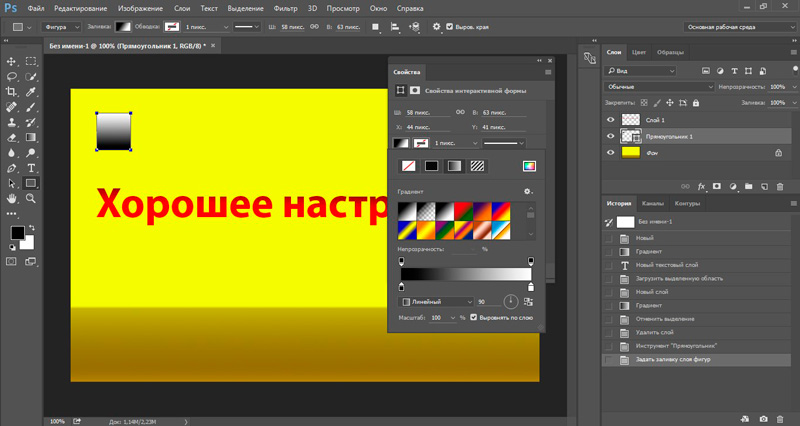Select the Move tool

[x=11, y=62]
